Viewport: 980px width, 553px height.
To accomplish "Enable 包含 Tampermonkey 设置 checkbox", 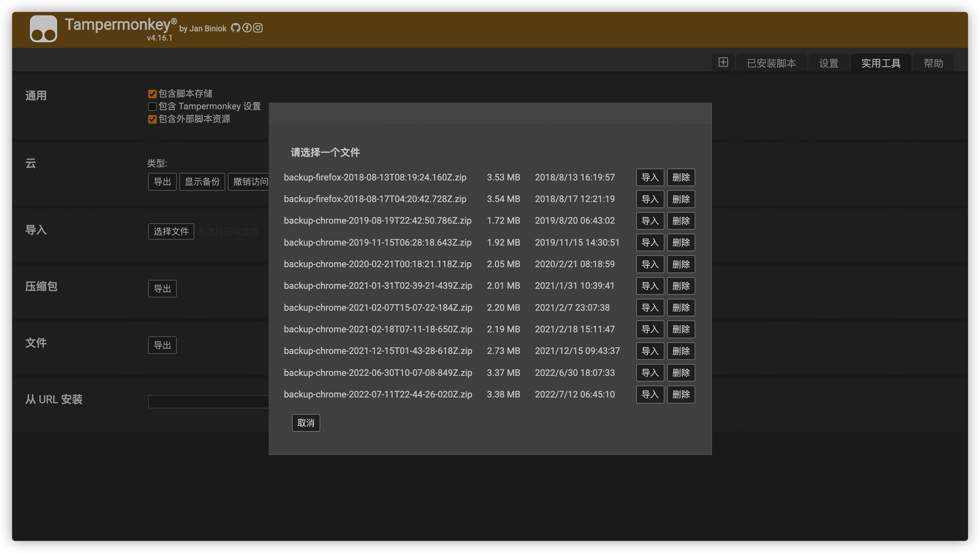I will coord(152,106).
